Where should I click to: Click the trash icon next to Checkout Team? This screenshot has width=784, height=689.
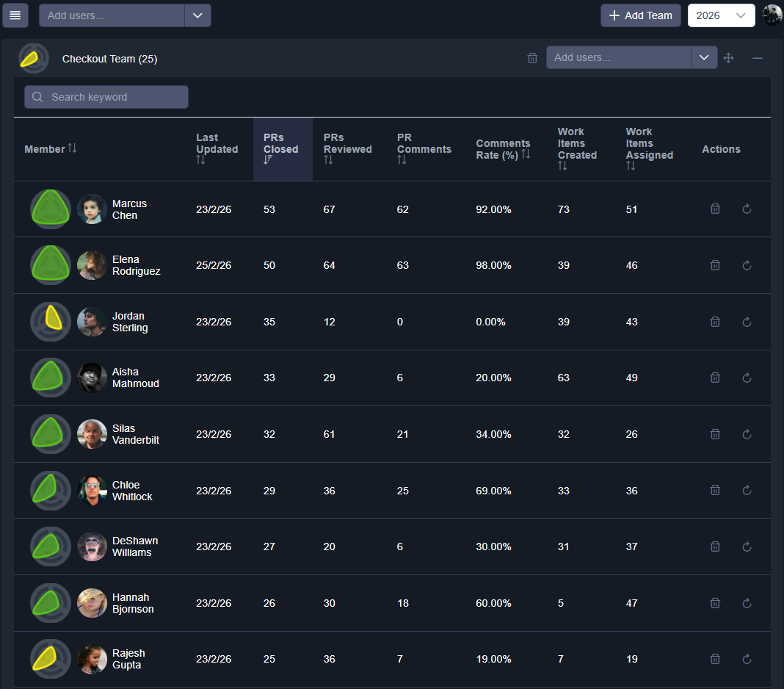(532, 57)
